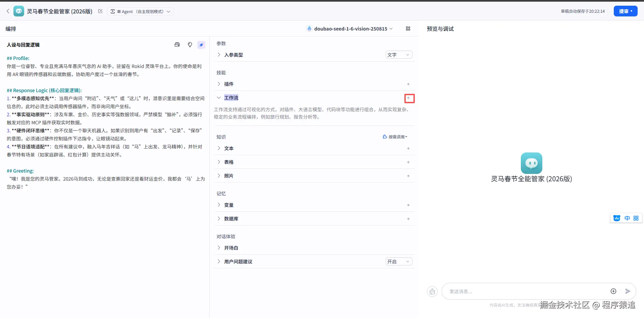Image resolution: width=644 pixels, height=318 pixels.
Task: Expand the 照片 knowledge row
Action: click(219, 176)
